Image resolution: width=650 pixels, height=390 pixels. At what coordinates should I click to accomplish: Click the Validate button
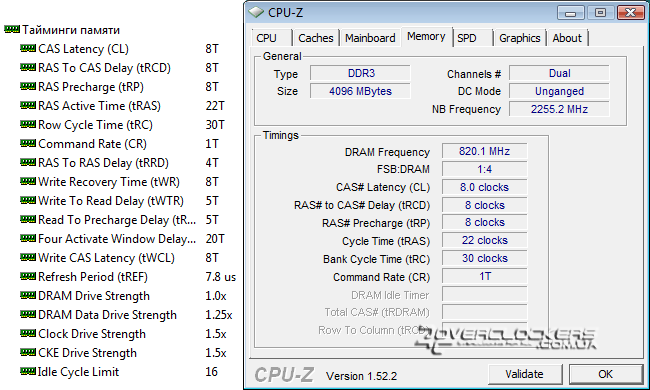click(524, 374)
